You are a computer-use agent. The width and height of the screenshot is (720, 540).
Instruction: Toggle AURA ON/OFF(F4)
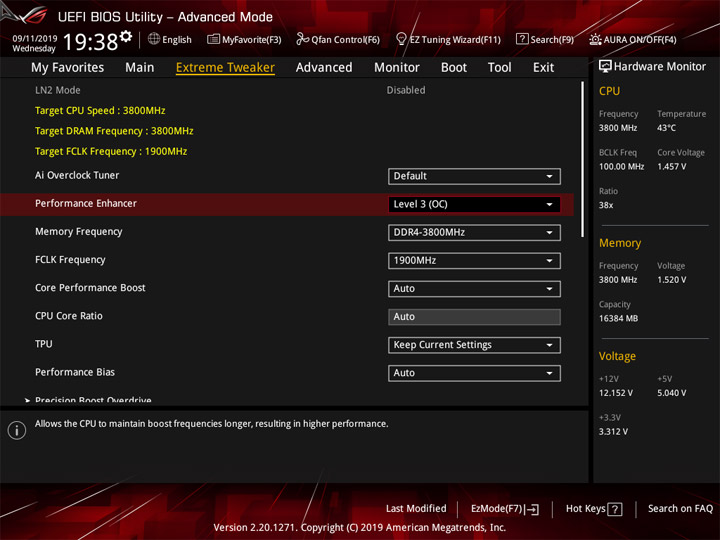(633, 39)
